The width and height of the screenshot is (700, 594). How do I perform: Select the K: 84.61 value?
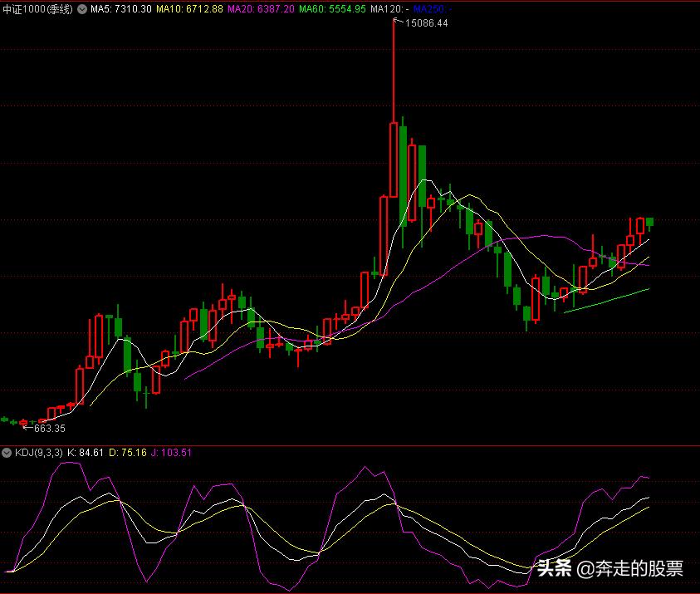85,453
